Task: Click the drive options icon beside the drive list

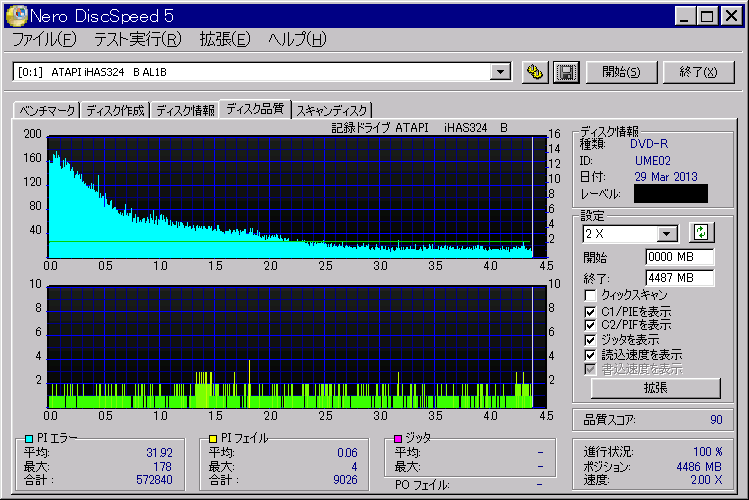Action: pos(535,73)
